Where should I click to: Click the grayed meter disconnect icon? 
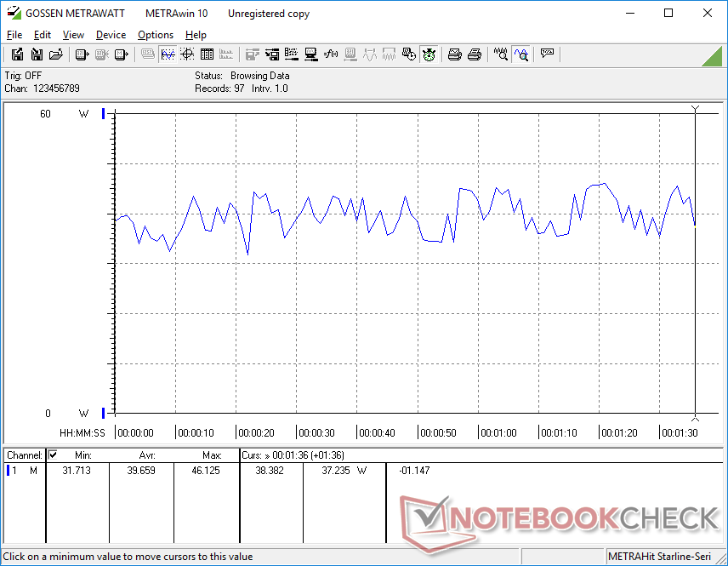[x=102, y=54]
